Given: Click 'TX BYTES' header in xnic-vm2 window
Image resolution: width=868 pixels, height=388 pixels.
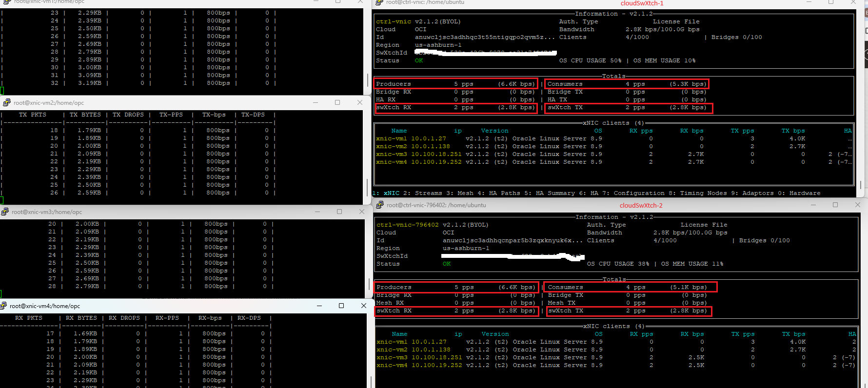Looking at the screenshot, I should click(85, 115).
